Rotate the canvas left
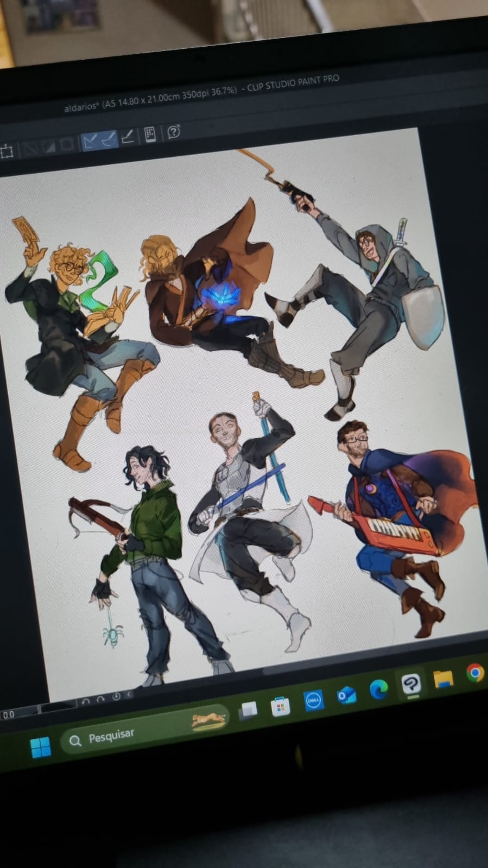This screenshot has height=868, width=488. 86,701
